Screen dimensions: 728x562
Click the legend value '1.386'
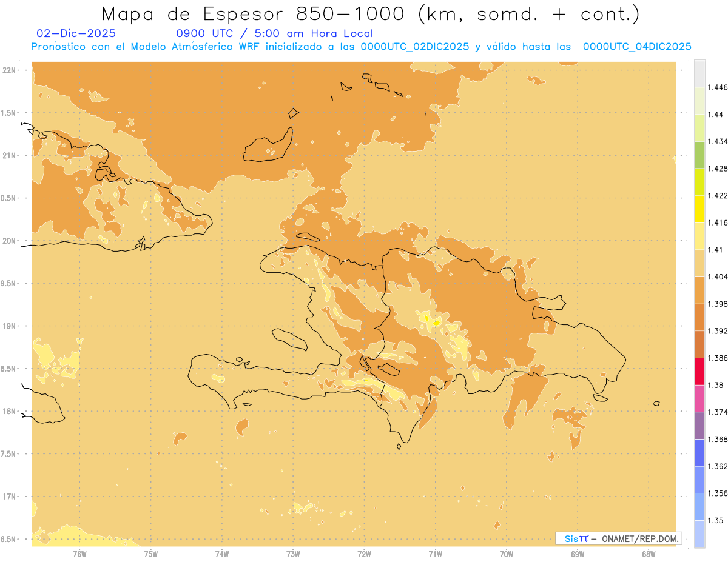click(x=718, y=358)
